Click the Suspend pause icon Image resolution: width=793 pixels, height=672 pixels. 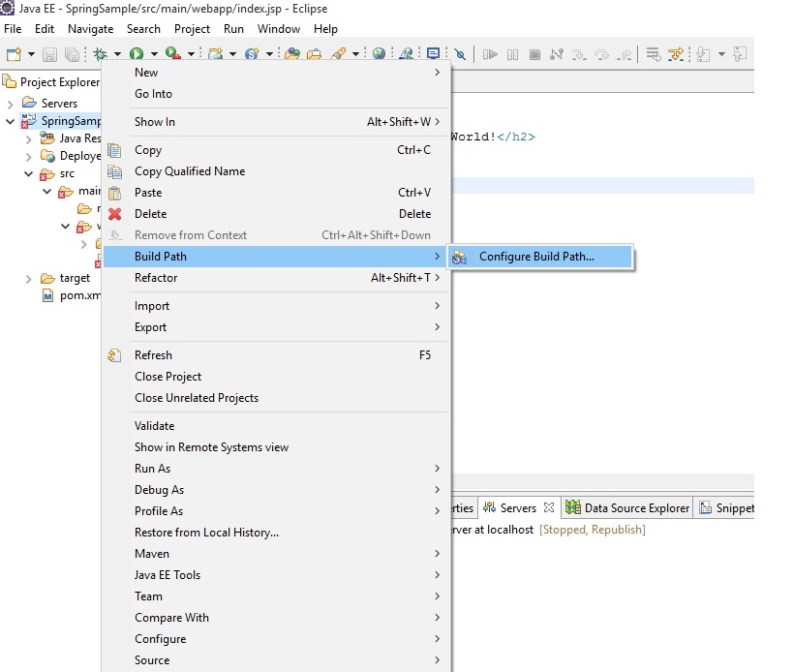click(512, 54)
